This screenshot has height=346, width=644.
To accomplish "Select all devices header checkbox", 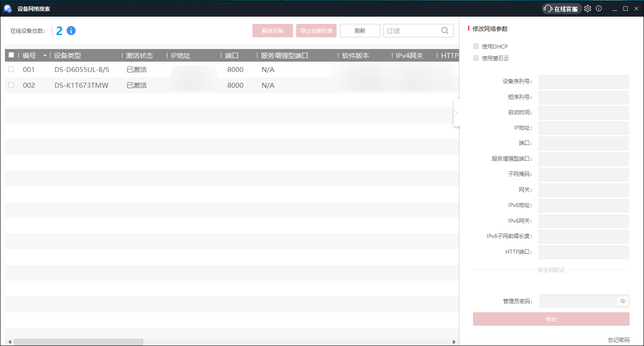I will click(11, 55).
